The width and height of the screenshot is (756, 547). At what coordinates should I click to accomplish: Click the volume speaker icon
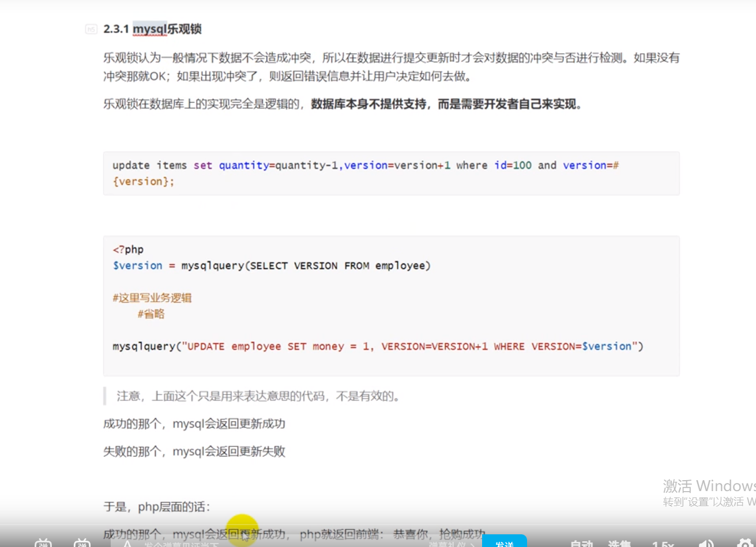706,543
